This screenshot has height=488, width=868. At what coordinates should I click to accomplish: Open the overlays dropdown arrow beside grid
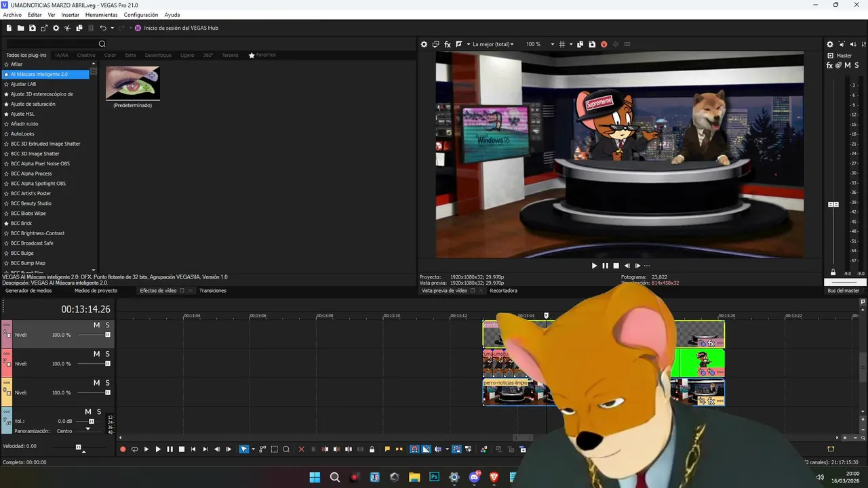tap(571, 44)
